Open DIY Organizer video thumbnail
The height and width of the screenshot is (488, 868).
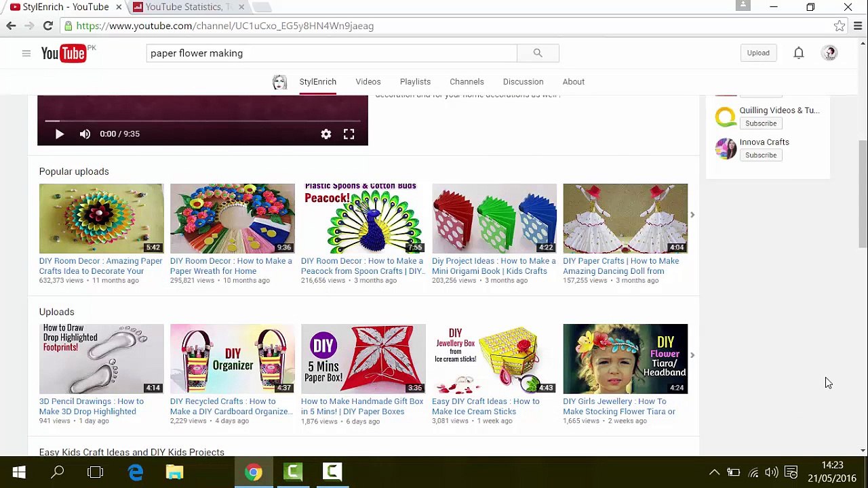tap(233, 359)
